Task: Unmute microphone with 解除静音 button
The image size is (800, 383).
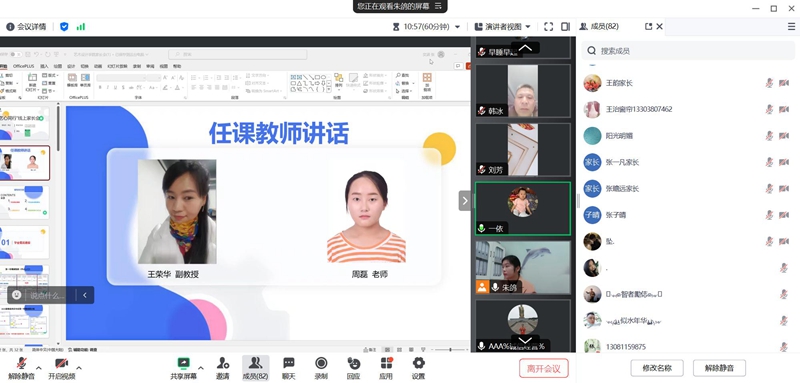Action: 21,368
